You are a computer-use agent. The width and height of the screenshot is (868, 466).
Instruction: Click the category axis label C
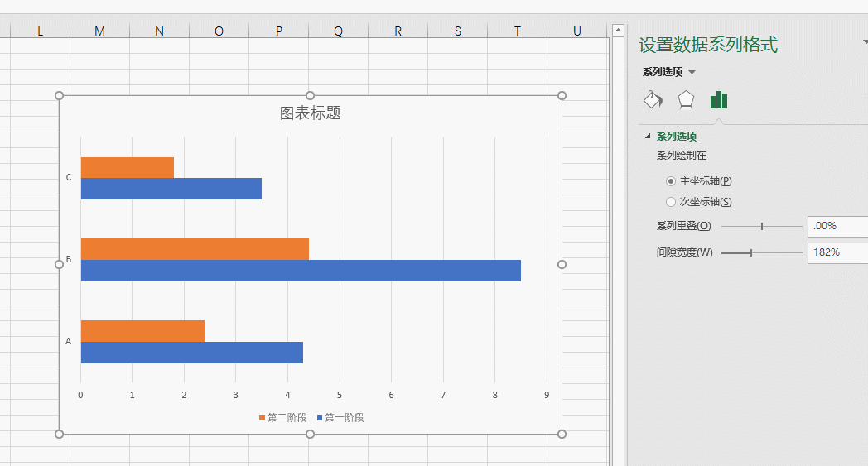[x=69, y=178]
